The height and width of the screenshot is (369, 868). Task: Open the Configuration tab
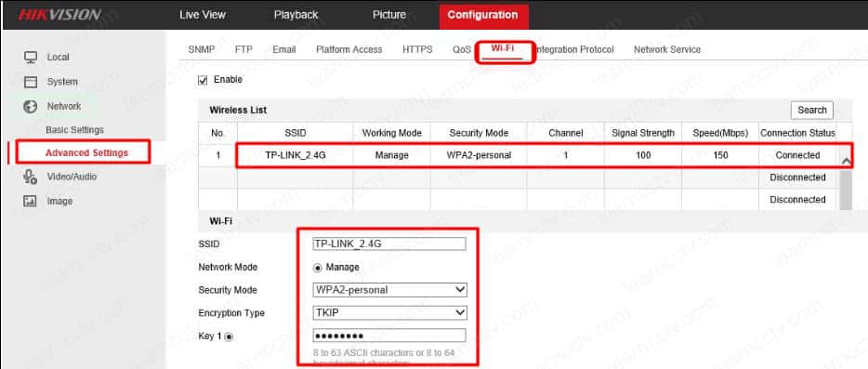pyautogui.click(x=483, y=16)
